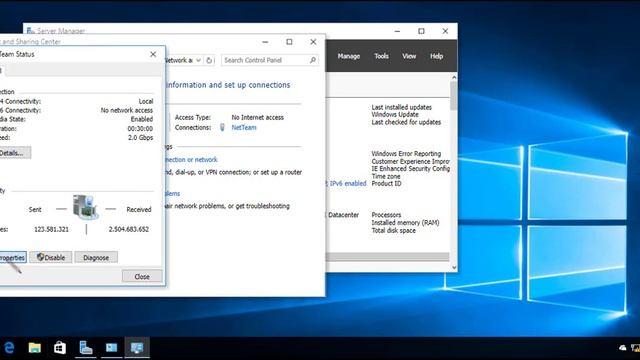640x360 pixels.
Task: Click the Close button in Team Status
Action: tap(142, 276)
